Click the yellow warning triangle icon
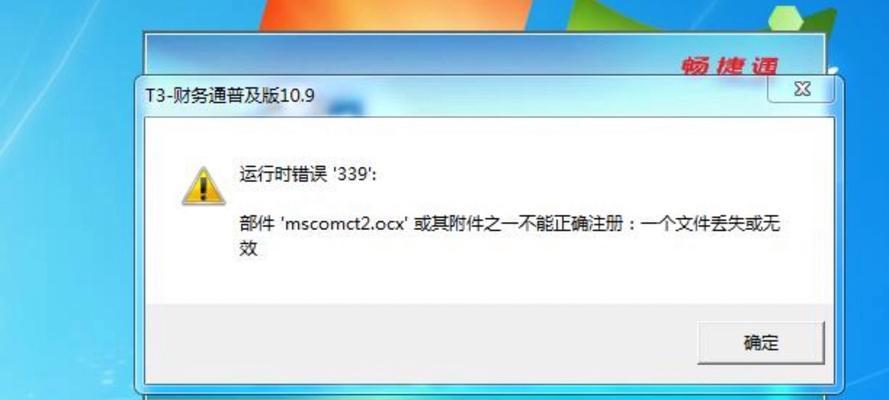 coord(204,186)
